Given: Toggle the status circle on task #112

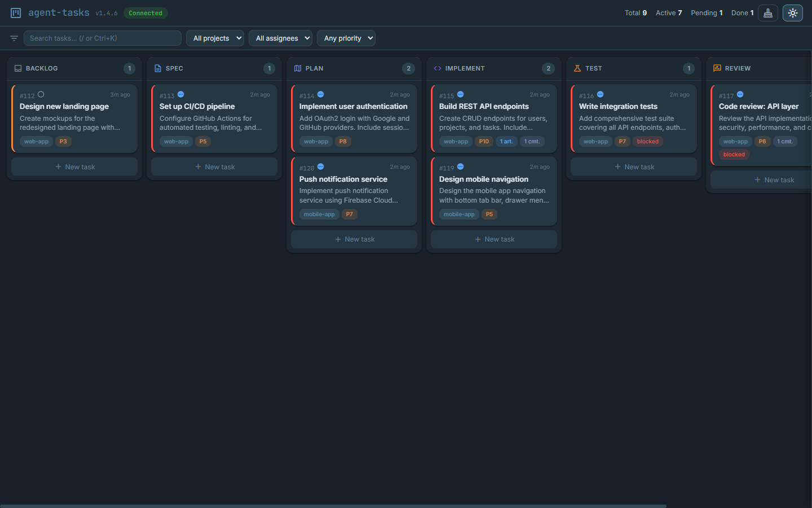Looking at the screenshot, I should click(x=40, y=94).
